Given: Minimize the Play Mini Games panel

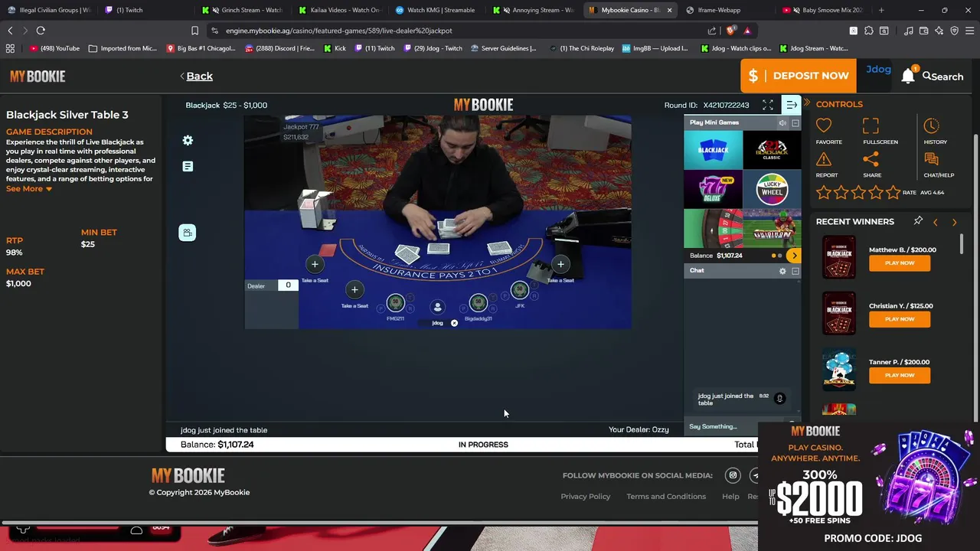Looking at the screenshot, I should pyautogui.click(x=795, y=122).
